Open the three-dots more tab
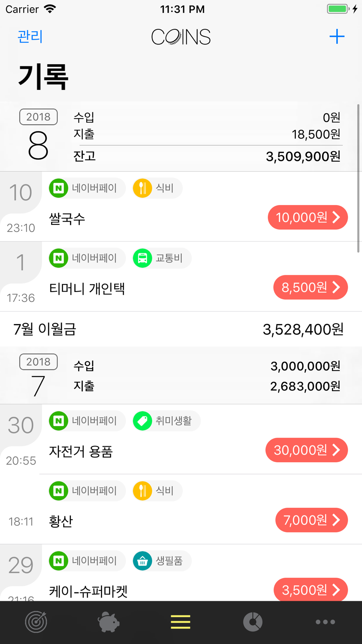 325,622
